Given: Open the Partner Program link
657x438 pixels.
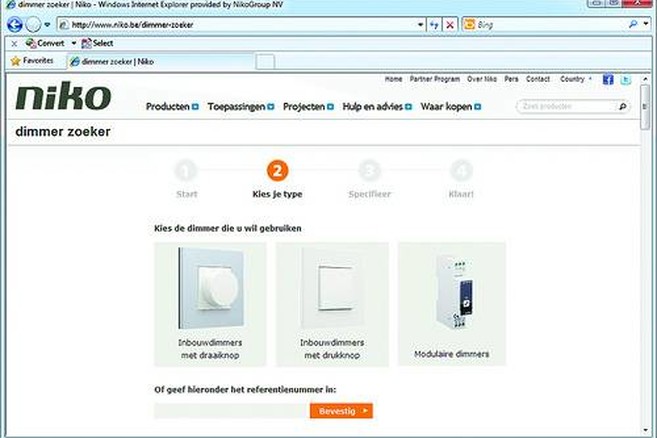Looking at the screenshot, I should point(435,79).
